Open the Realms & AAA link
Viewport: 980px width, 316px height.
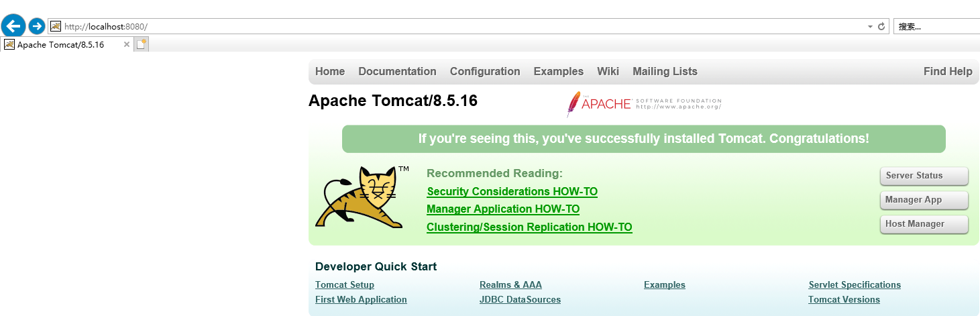pos(511,285)
